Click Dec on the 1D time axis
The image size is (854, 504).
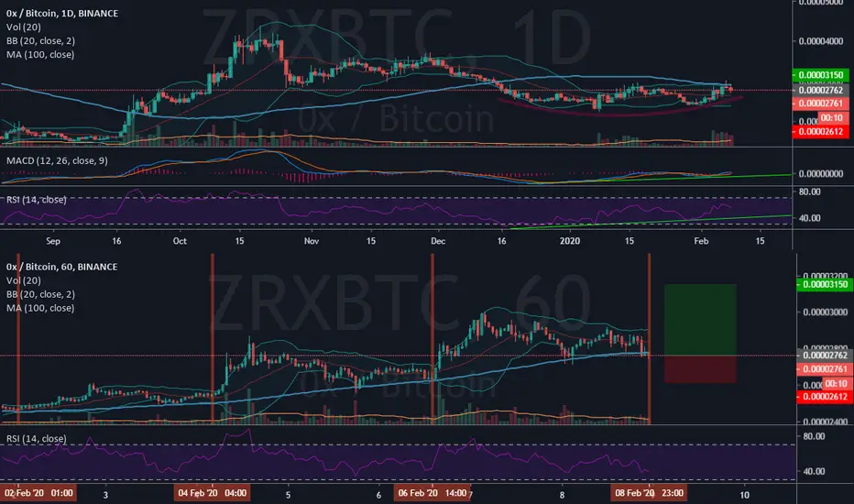(438, 241)
